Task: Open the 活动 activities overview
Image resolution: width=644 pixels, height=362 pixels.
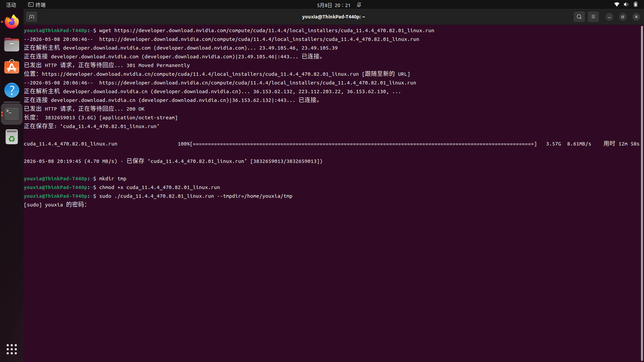Action: click(11, 5)
